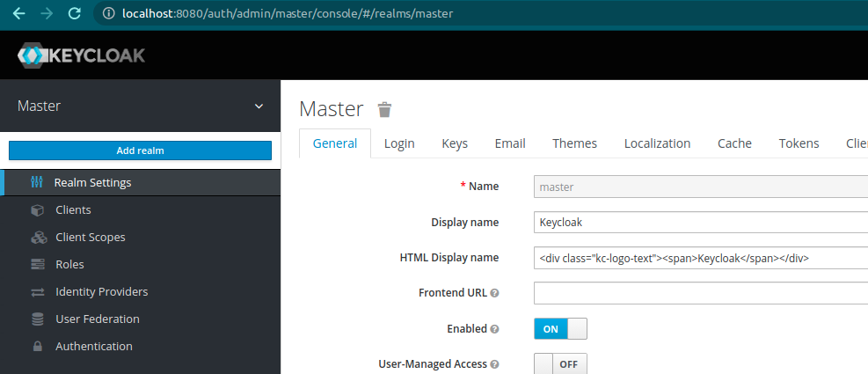Click the Keycloak logo
Screen dimensions: 868x374
[x=82, y=55]
